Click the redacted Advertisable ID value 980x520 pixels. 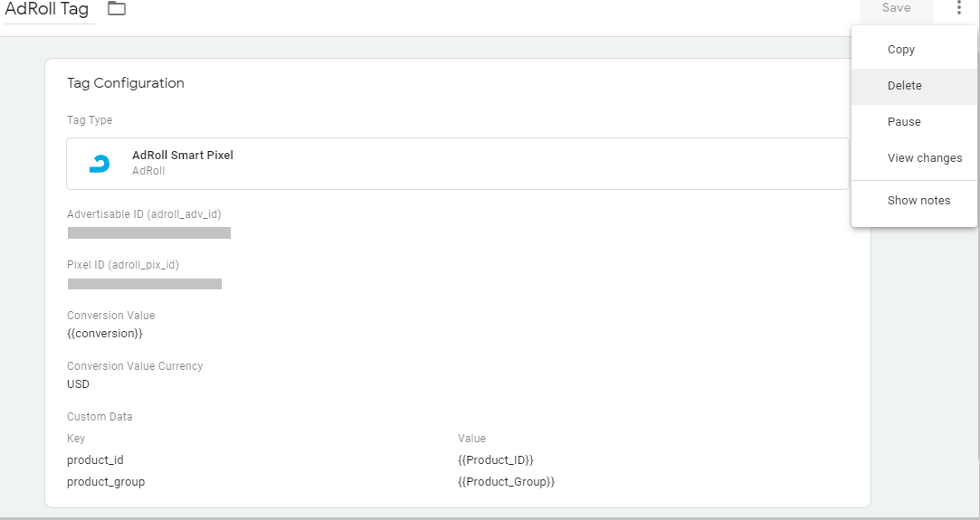[149, 233]
